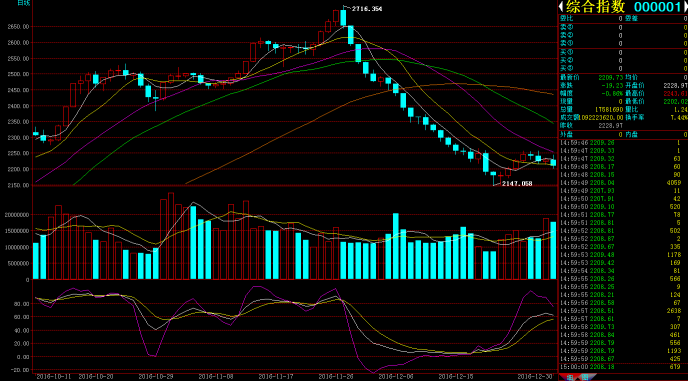The height and width of the screenshot is (381, 688).
Task: Click the -20.00 indicator axis label
Action: (x=21, y=370)
